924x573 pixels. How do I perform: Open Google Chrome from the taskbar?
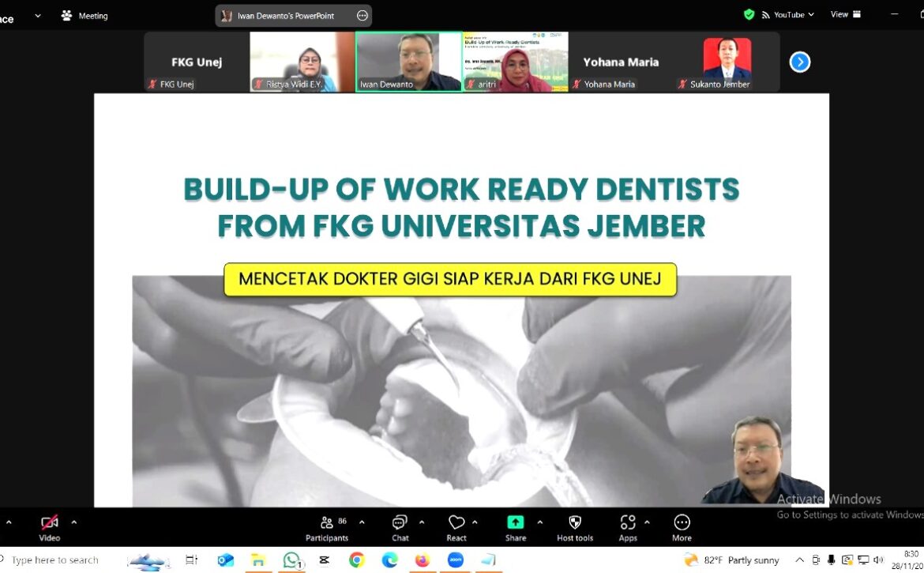tap(356, 560)
